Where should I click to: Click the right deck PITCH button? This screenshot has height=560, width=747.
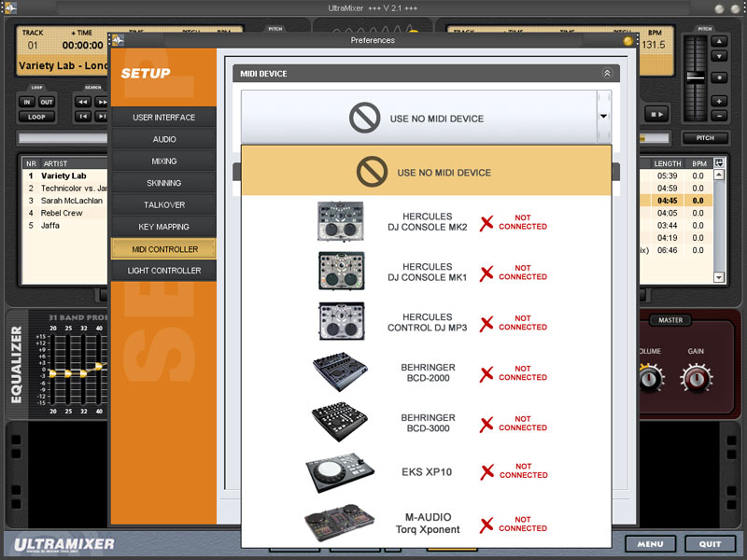tap(705, 138)
